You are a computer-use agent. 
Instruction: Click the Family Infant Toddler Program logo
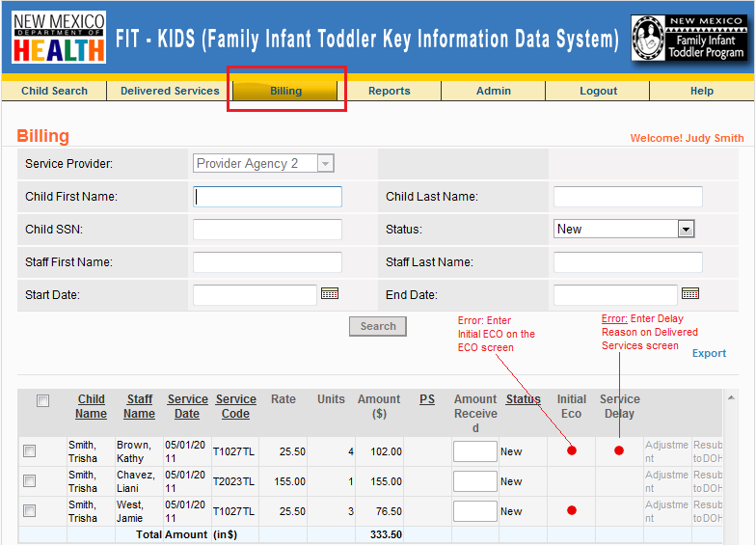(689, 38)
